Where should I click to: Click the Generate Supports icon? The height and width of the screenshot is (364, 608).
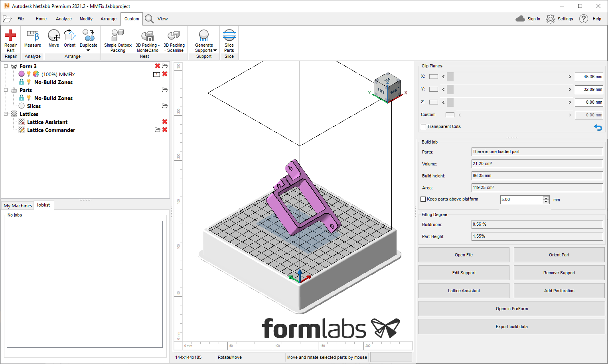[x=204, y=35]
